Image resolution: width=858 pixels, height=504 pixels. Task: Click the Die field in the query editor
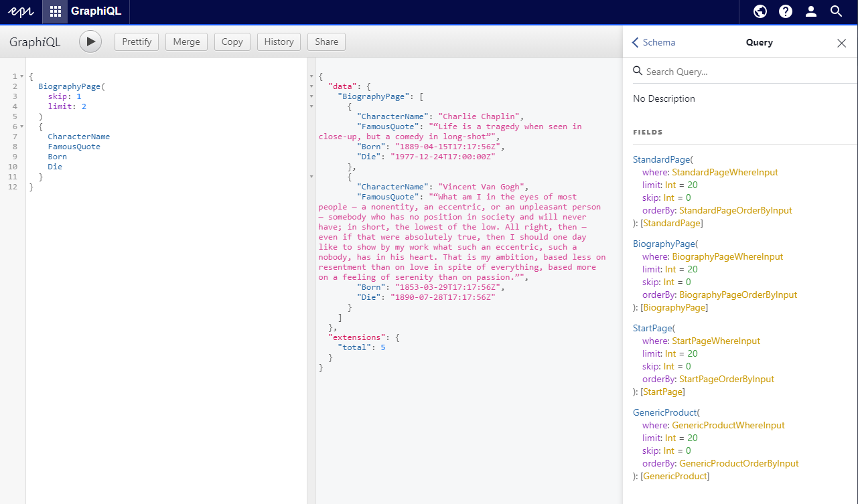coord(55,167)
